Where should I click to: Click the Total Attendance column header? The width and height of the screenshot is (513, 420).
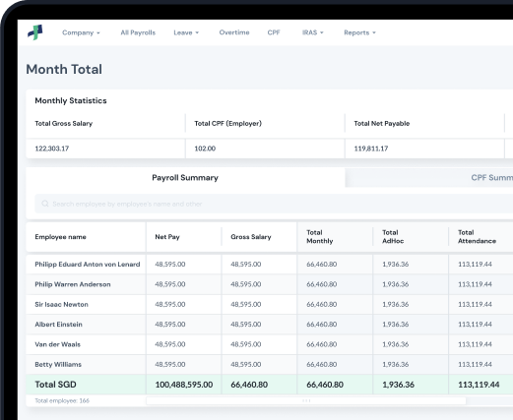[477, 237]
